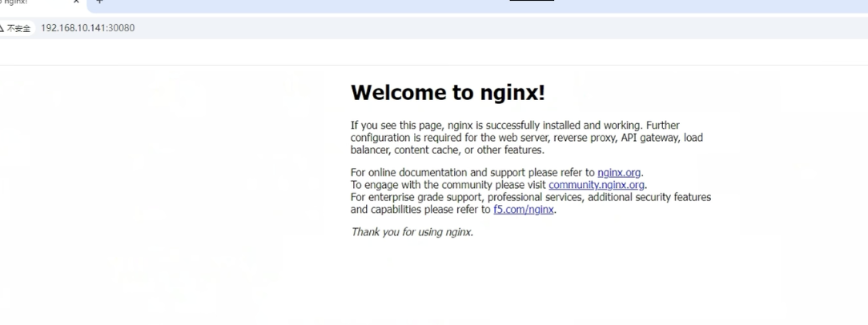Open the f5.com/nginx link
This screenshot has width=868, height=325.
click(523, 209)
